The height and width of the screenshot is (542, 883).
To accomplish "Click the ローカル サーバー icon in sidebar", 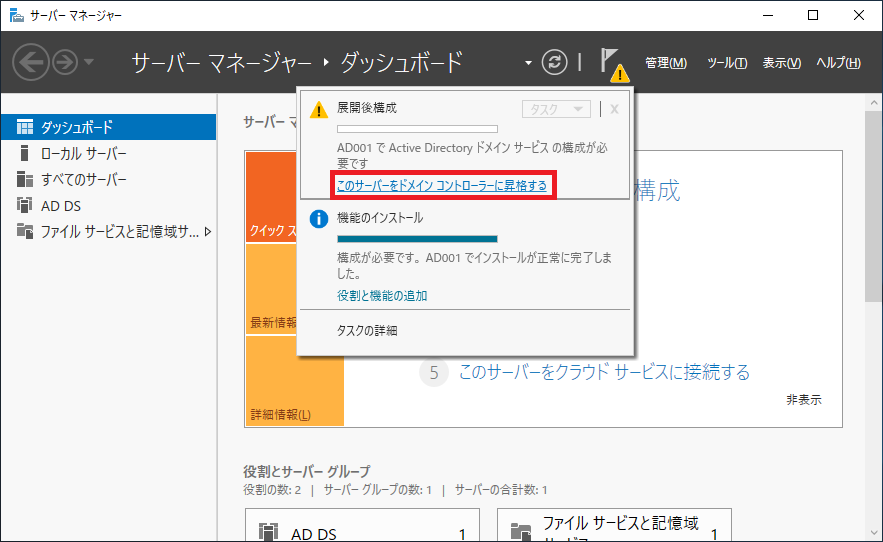I will click(x=24, y=153).
